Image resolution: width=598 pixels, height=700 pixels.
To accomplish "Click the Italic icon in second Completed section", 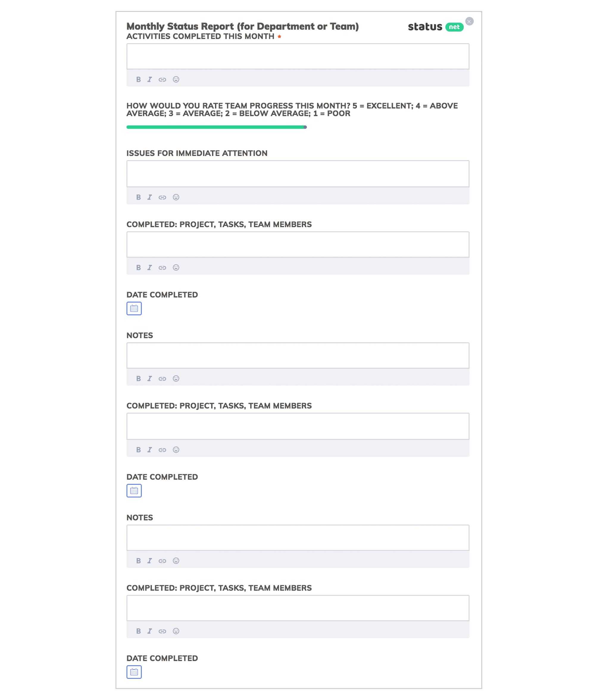I will (x=149, y=449).
